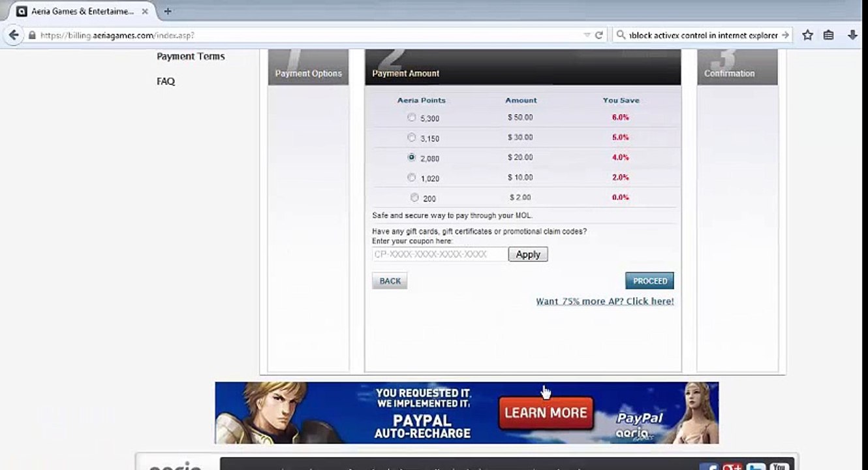Viewport: 868px width, 470px height.
Task: Bookmark this page with the star icon
Action: click(x=807, y=35)
